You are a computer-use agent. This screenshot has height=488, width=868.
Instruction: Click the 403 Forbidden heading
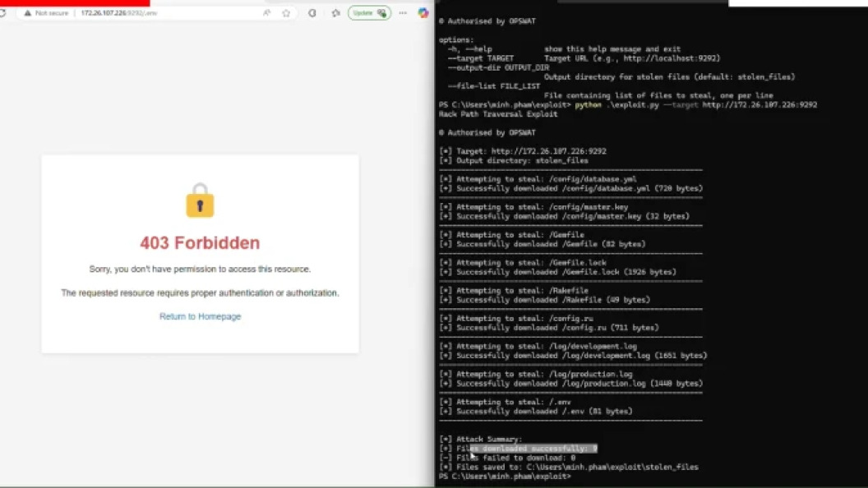[x=200, y=243]
